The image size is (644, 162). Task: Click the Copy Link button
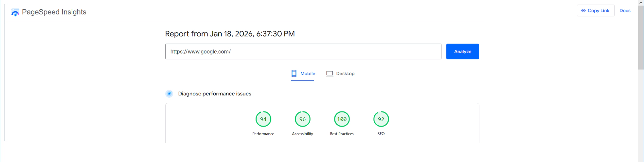(x=595, y=10)
